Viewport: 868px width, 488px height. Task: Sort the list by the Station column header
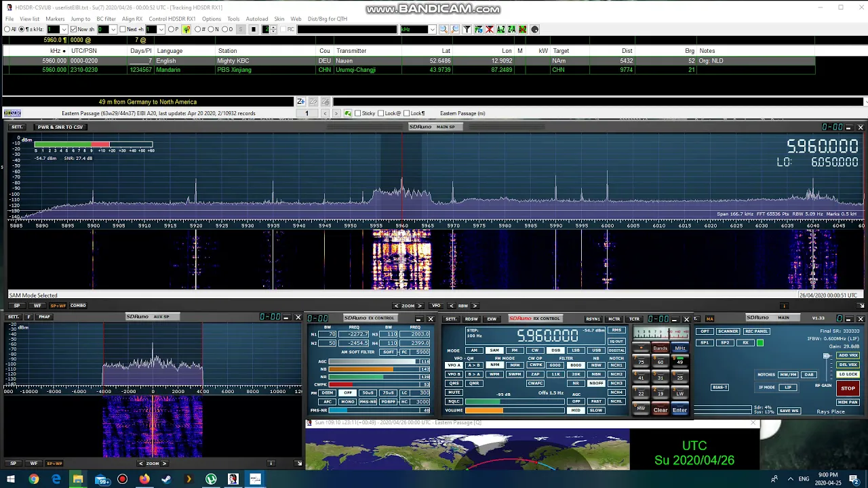[x=228, y=51]
